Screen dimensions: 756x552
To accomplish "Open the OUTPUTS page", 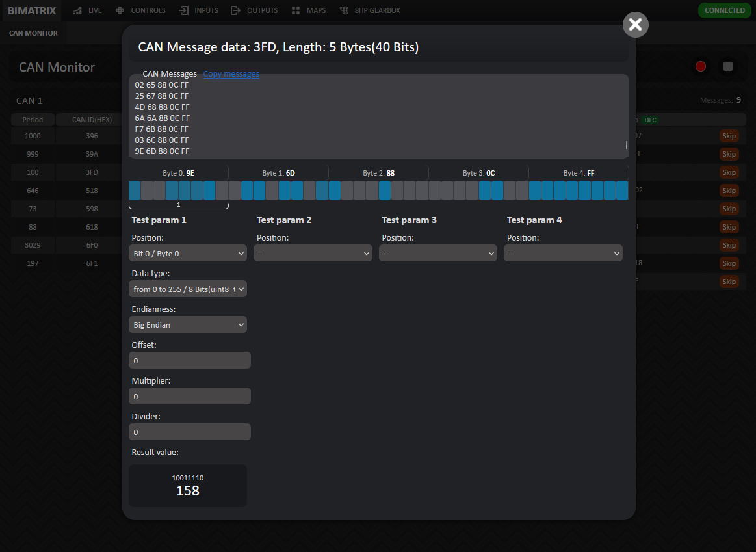I will (x=254, y=10).
